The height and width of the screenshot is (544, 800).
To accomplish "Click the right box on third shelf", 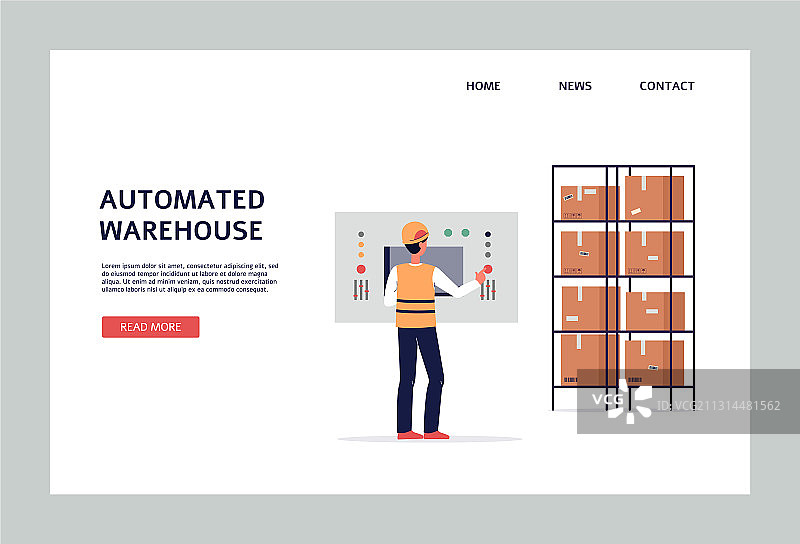I will (x=655, y=310).
